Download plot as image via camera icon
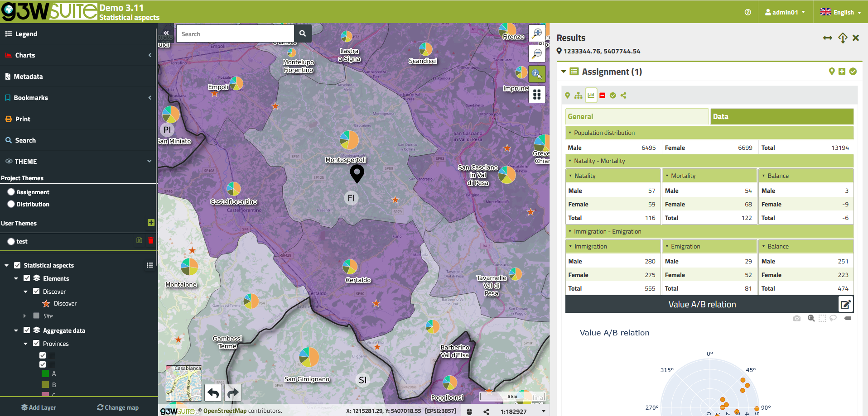The width and height of the screenshot is (868, 416). click(x=797, y=319)
